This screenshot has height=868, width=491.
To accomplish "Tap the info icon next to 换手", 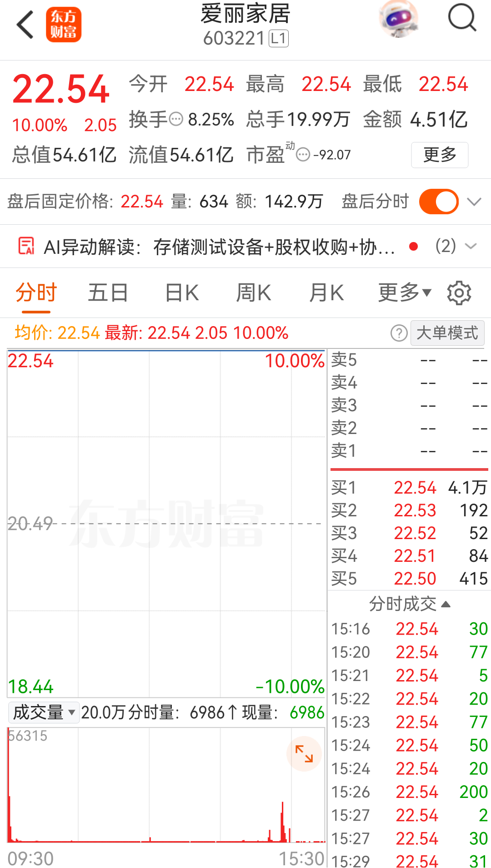I will pyautogui.click(x=176, y=119).
